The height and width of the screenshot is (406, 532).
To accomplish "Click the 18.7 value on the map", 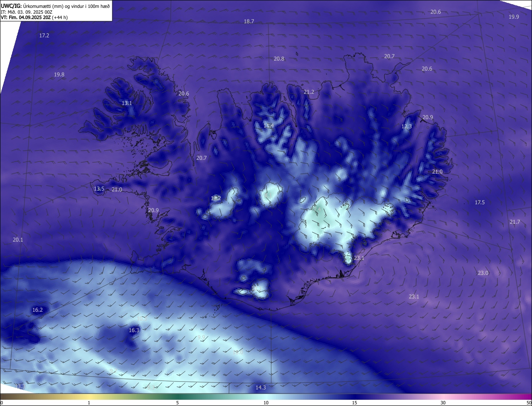I will (249, 22).
